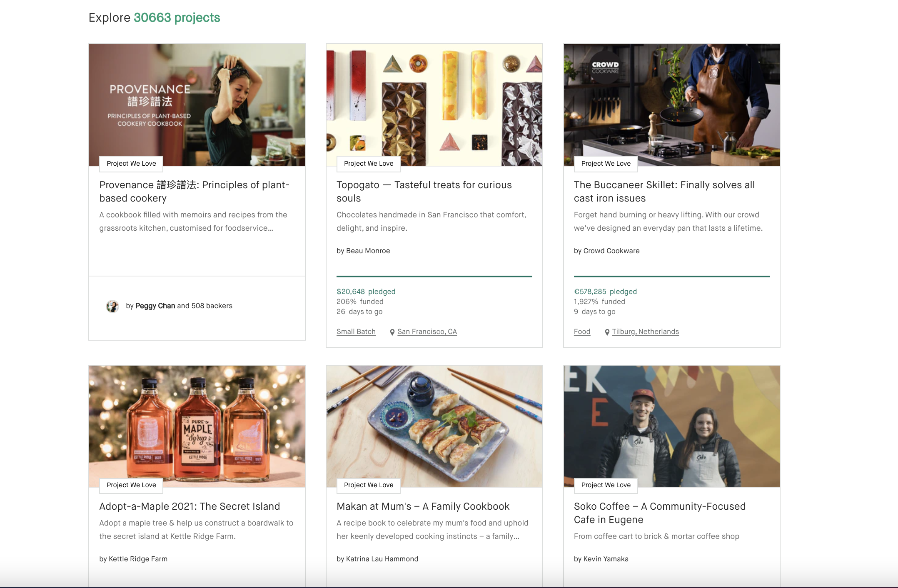
Task: Click the Provenance cookbook description text
Action: (x=193, y=221)
